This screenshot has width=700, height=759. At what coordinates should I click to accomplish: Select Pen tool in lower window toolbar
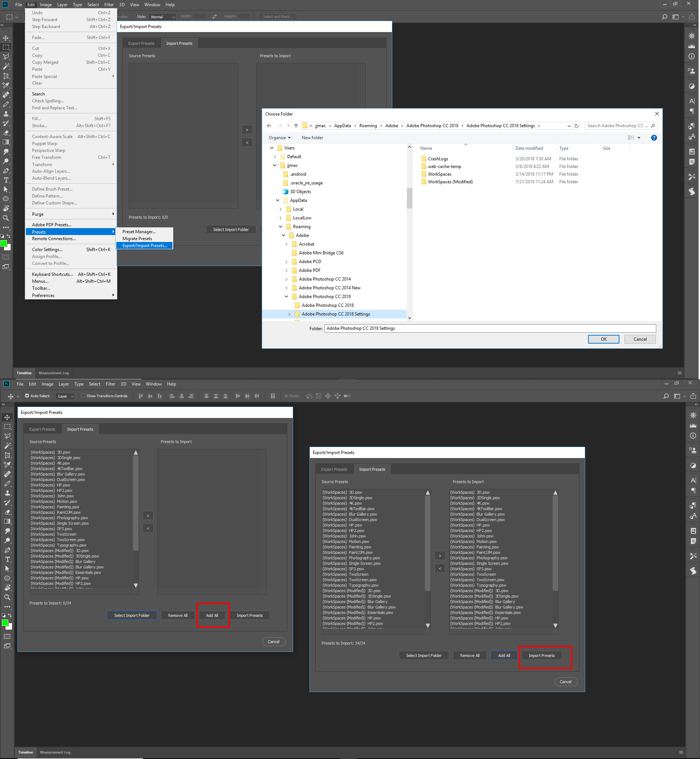(7, 550)
